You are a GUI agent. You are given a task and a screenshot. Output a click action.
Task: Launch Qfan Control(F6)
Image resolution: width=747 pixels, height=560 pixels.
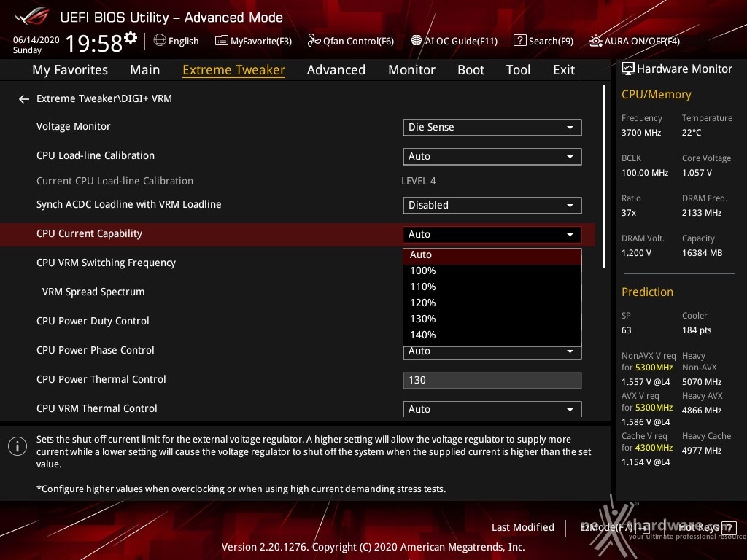coord(351,41)
